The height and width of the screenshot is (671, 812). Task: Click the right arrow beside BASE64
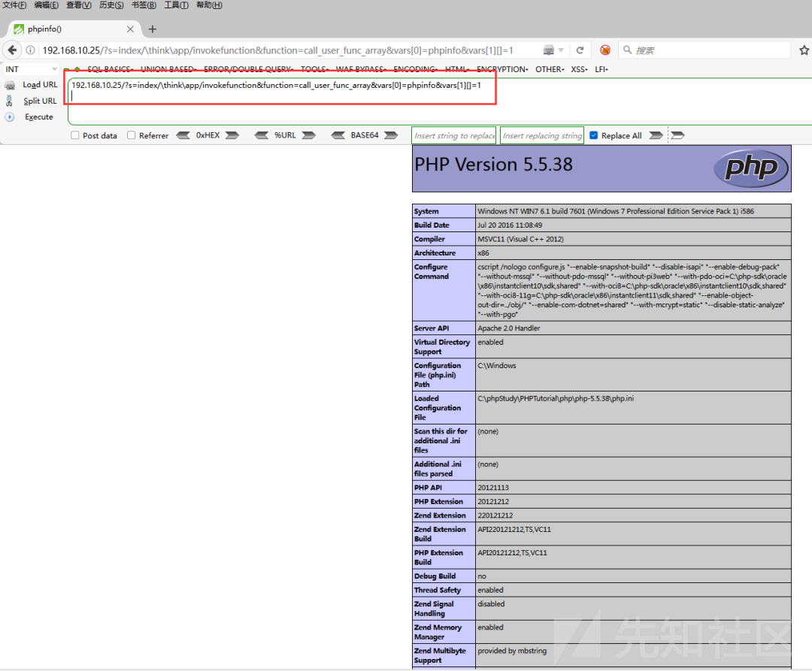click(391, 135)
